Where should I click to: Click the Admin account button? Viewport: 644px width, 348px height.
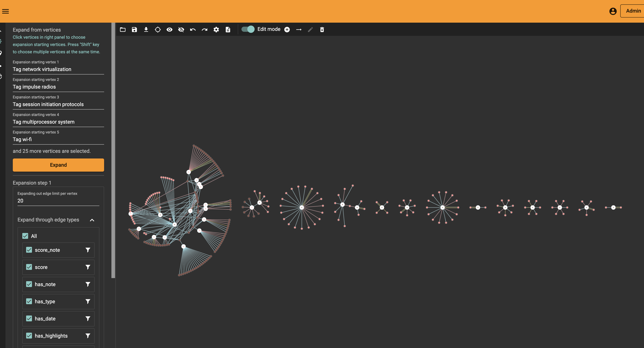[x=632, y=11]
